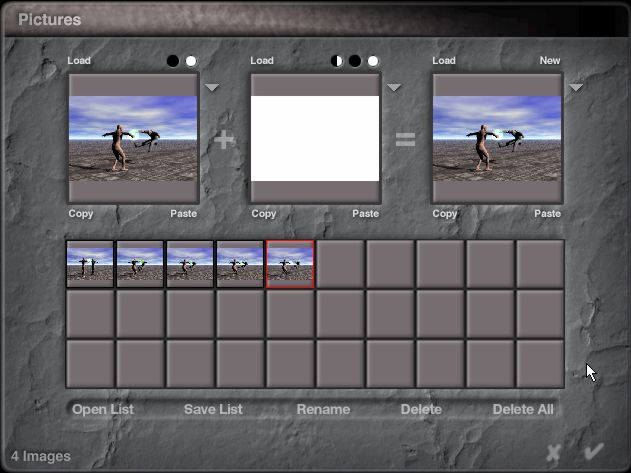Click Save List
This screenshot has height=473, width=631.
pos(213,409)
